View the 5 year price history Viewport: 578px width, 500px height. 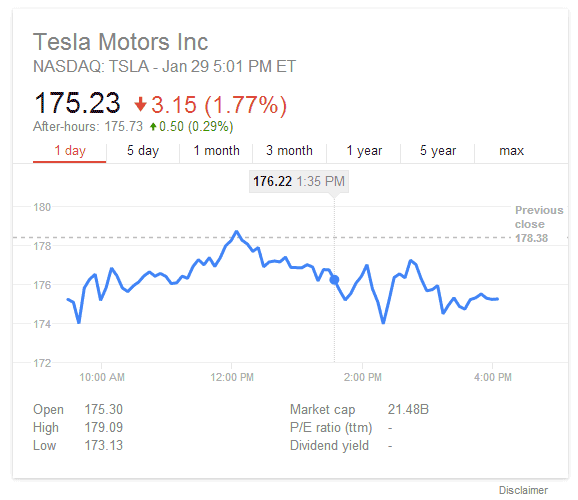(x=438, y=151)
